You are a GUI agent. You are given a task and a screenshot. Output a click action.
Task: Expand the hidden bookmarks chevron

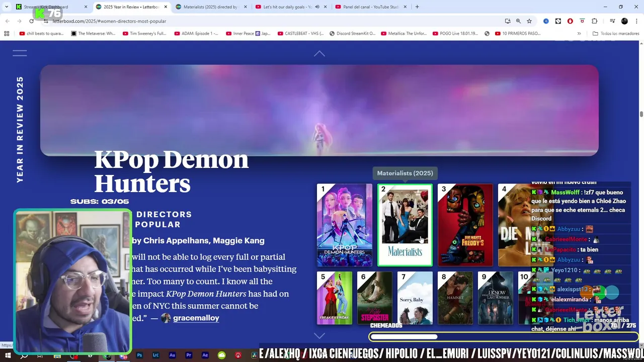[579, 34]
